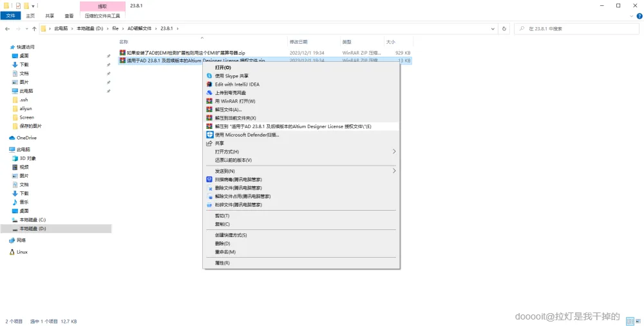Open Explorer help question mark
Viewport: 644px width, 326px height.
[639, 16]
